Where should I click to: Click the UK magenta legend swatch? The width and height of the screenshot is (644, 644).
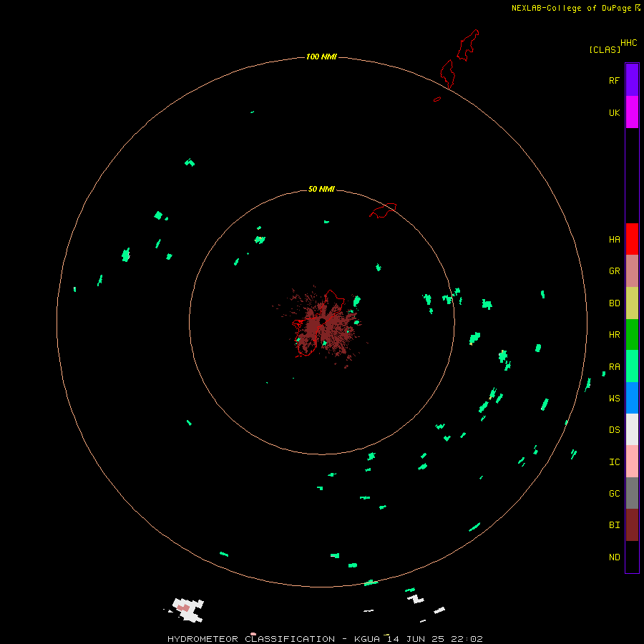tap(632, 112)
